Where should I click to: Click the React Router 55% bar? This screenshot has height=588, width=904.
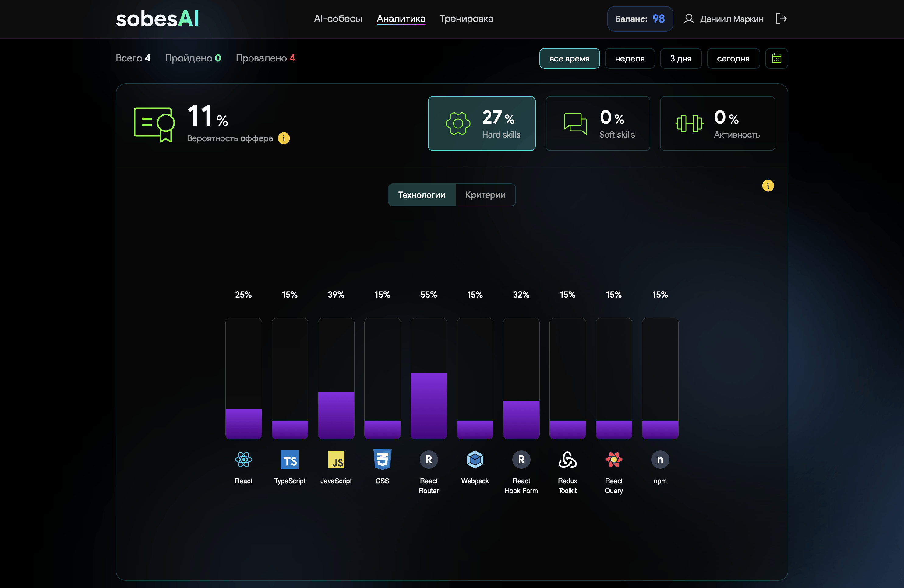pos(429,405)
